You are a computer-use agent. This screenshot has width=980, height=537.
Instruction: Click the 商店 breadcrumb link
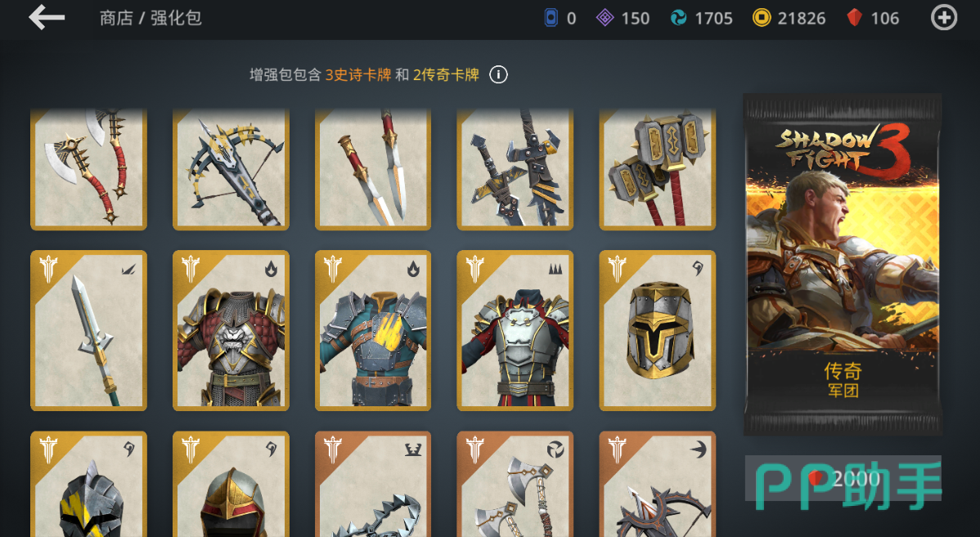116,18
